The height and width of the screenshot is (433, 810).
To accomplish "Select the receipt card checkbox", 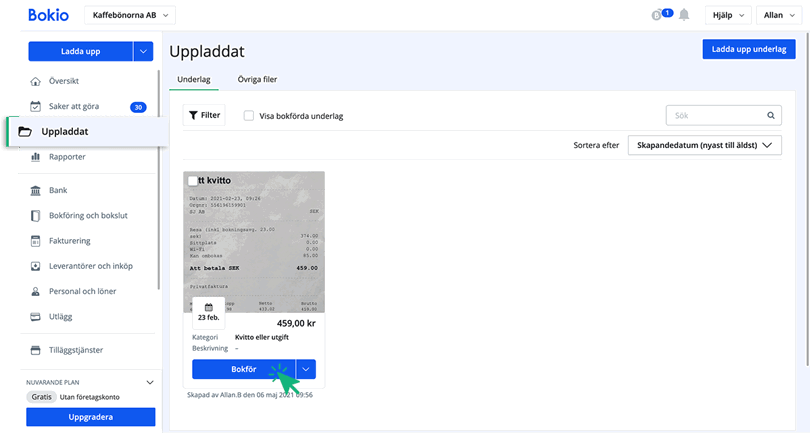I will pyautogui.click(x=193, y=180).
